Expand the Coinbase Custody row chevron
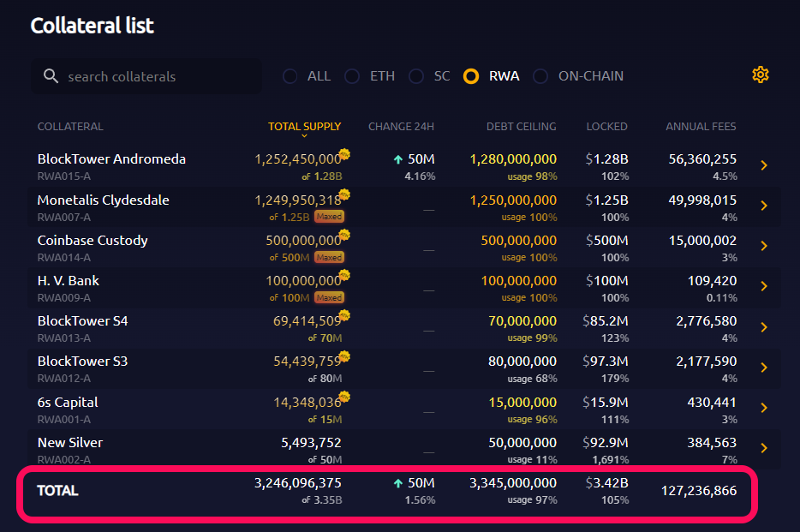 (x=764, y=247)
